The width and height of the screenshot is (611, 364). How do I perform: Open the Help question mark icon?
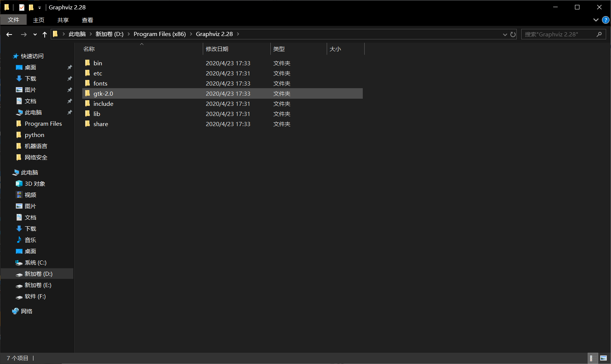click(605, 20)
